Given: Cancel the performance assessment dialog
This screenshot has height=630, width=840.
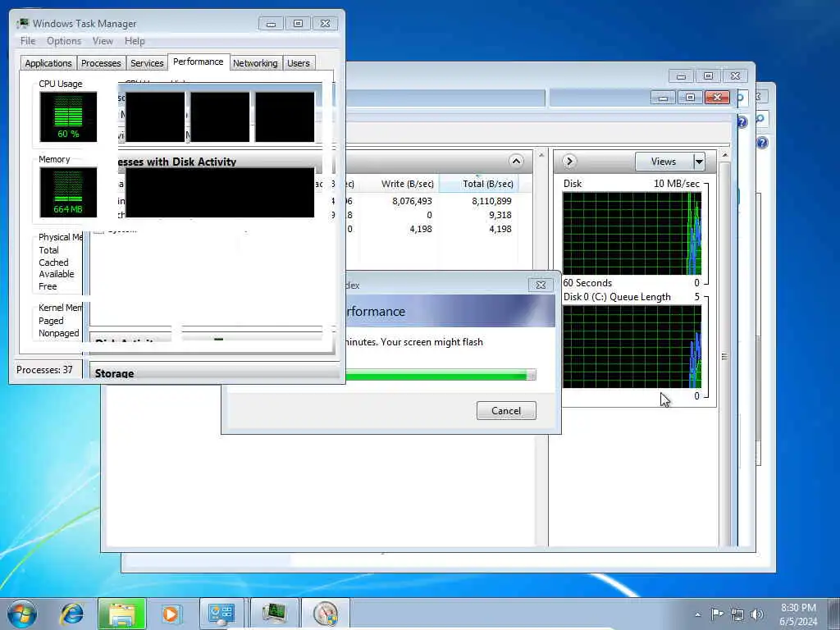Looking at the screenshot, I should click(506, 411).
